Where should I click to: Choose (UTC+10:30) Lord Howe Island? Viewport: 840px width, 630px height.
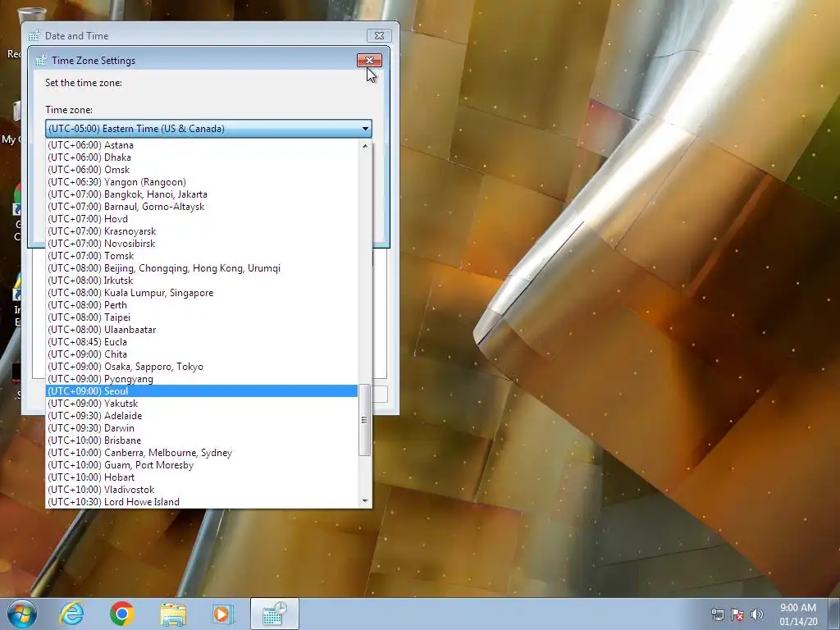pyautogui.click(x=202, y=502)
